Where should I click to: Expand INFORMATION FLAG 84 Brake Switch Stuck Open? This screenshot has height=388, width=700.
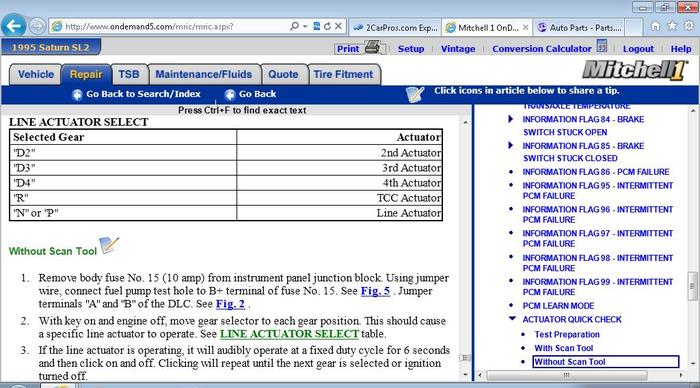pos(511,119)
